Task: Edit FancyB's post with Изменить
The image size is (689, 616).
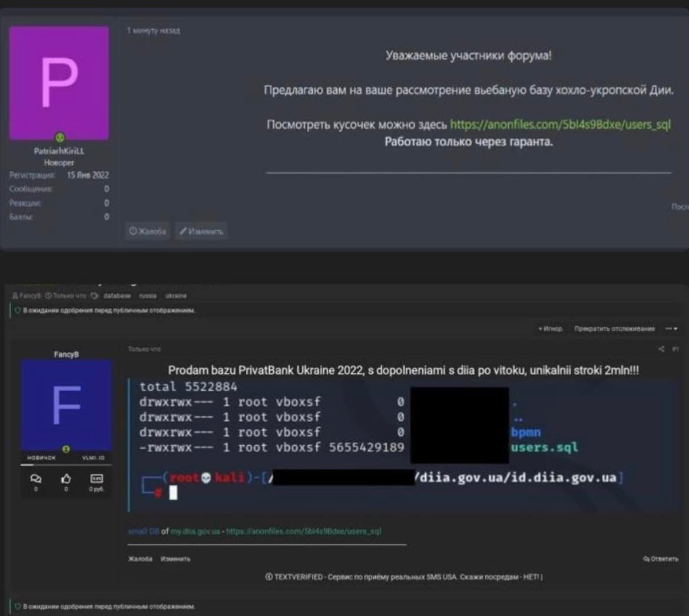Action: pyautogui.click(x=175, y=559)
